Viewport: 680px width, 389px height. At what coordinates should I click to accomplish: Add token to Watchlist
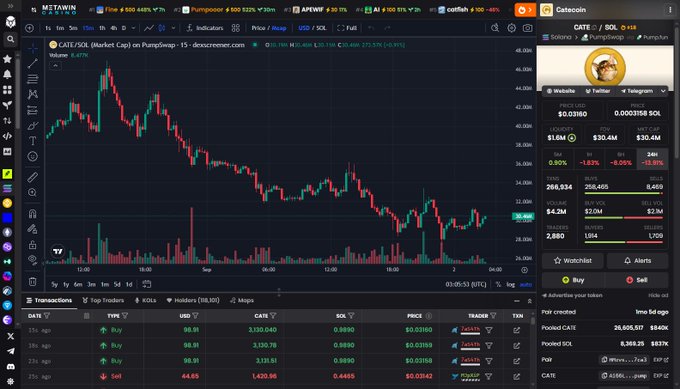[572, 261]
